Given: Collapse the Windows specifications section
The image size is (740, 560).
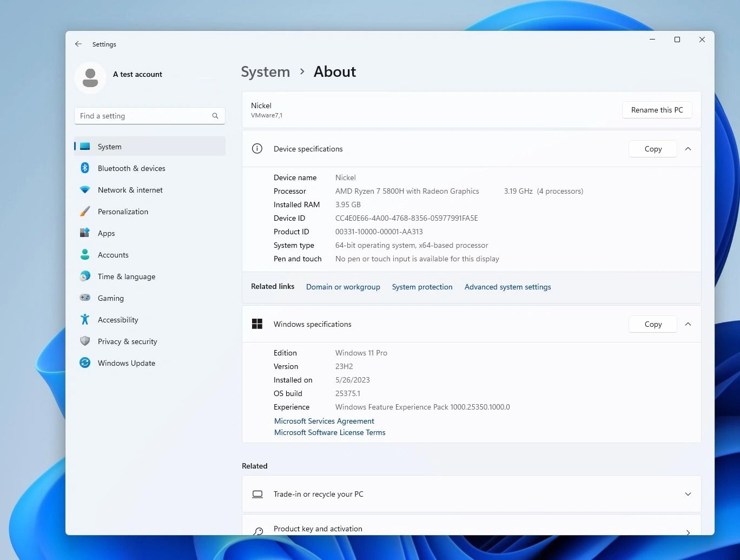Looking at the screenshot, I should (x=688, y=324).
